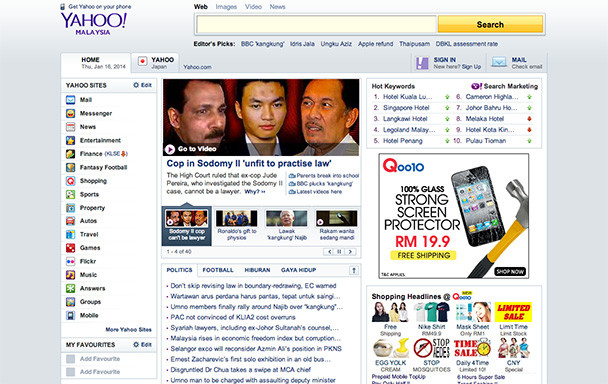Focus the web search input field
This screenshot has width=608, height=384.
coord(316,24)
